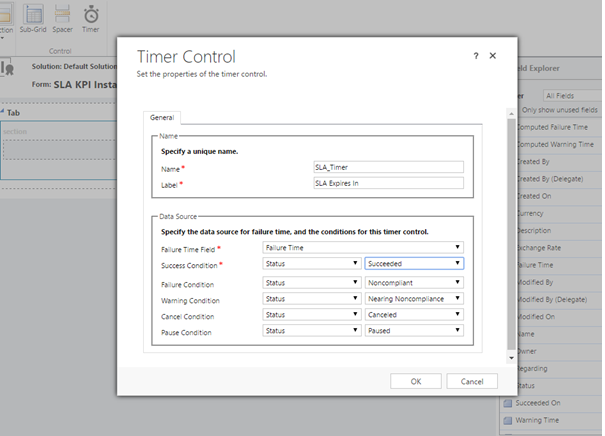Click the SLA form certificate icon
This screenshot has height=436, width=605.
(x=7, y=68)
